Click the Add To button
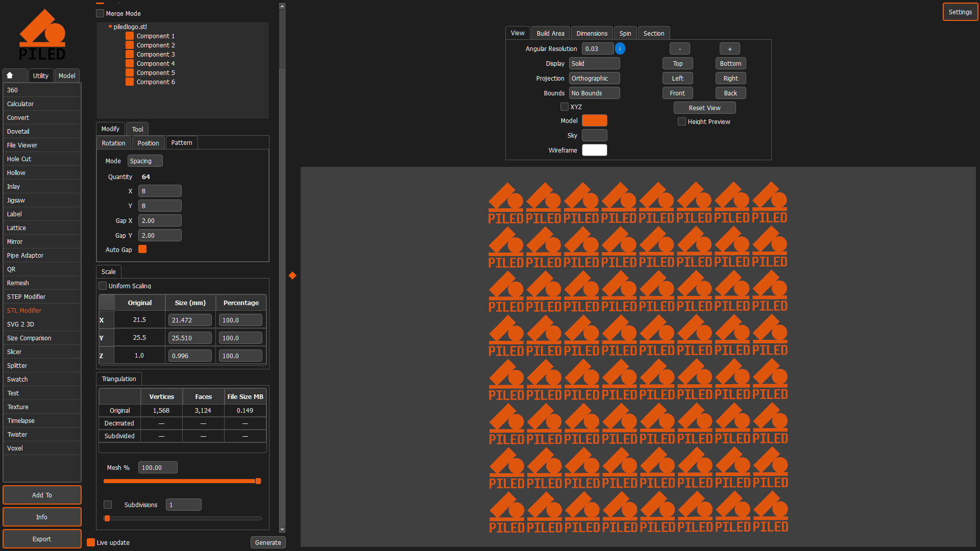 point(42,495)
